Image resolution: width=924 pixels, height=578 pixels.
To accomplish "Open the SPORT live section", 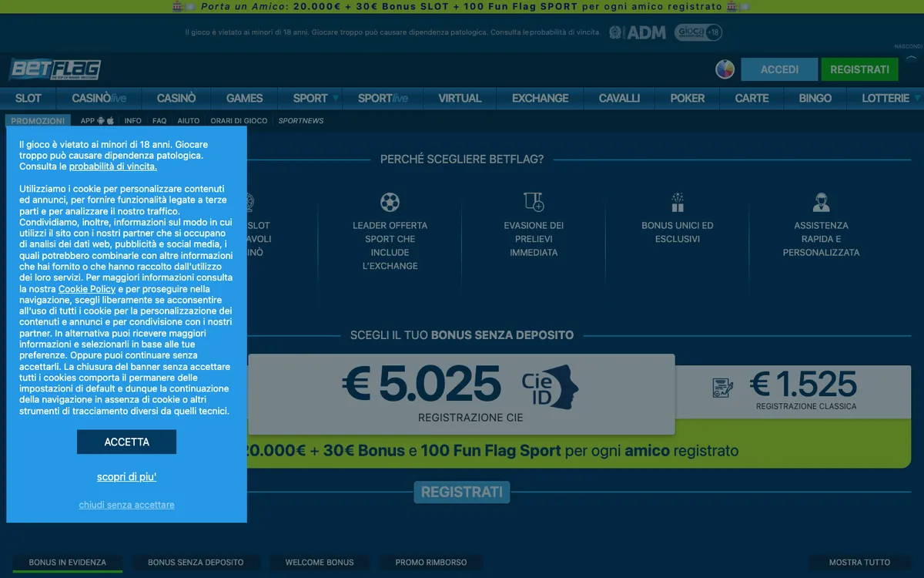I will tap(383, 99).
